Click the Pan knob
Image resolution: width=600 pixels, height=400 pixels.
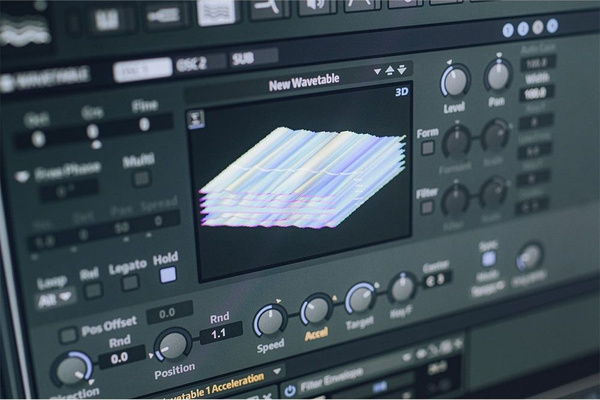click(497, 75)
